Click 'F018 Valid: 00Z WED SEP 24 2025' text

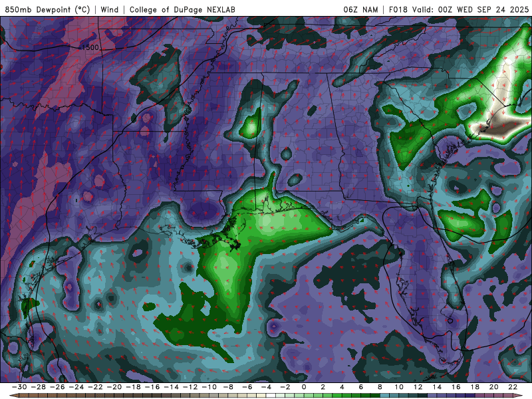(459, 9)
